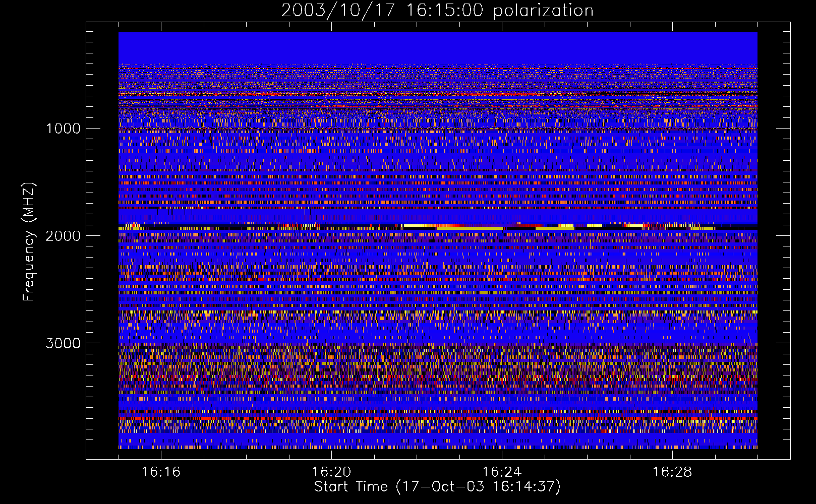The width and height of the screenshot is (816, 504).
Task: Click the 3000 frequency tick label
Action: [x=63, y=343]
